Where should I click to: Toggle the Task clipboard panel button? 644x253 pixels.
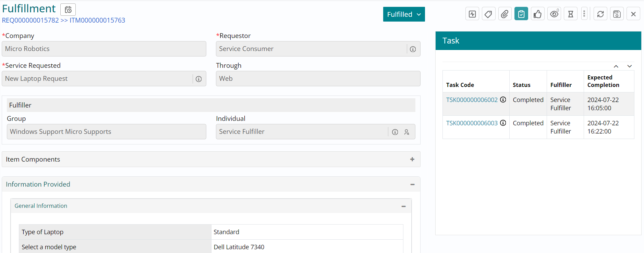coord(521,14)
